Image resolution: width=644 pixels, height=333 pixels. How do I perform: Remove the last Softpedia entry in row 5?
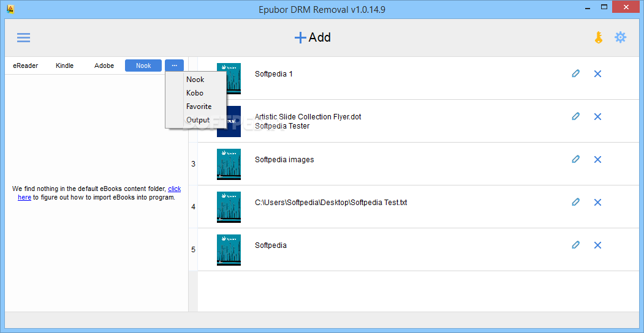pyautogui.click(x=597, y=245)
